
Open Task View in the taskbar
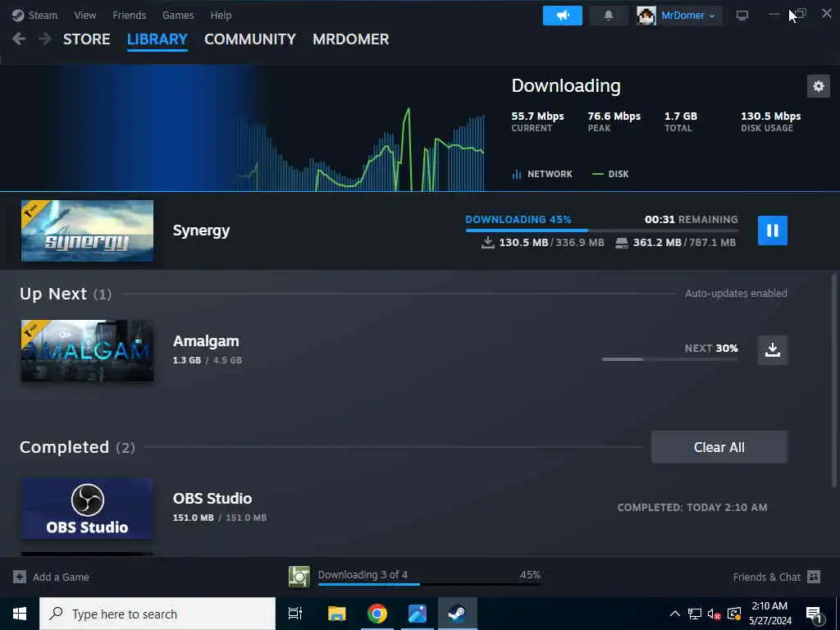(x=295, y=614)
